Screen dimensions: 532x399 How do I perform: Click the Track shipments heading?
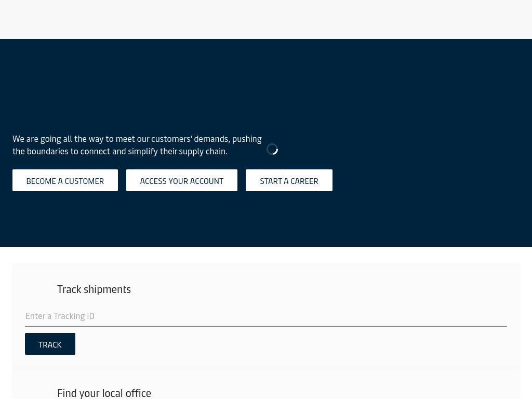94,289
